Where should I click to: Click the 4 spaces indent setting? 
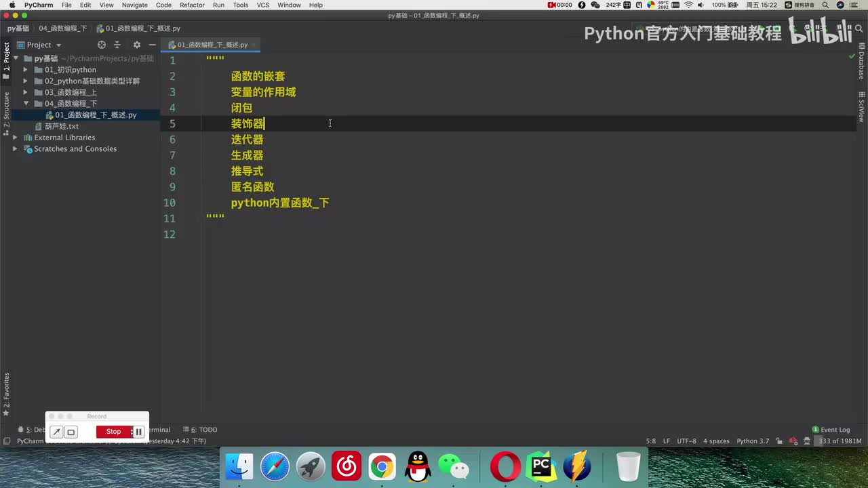[x=716, y=441]
